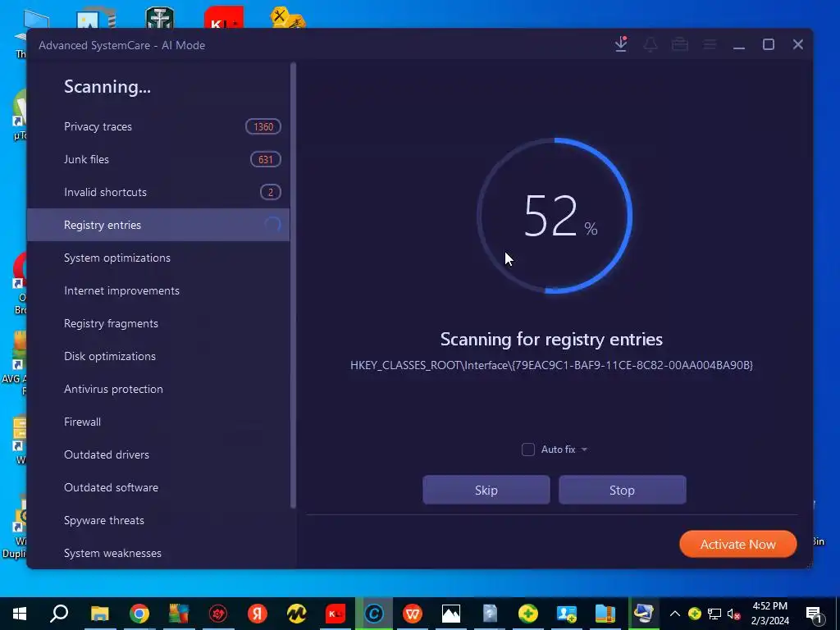Switch to Advanced SystemCare taskbar icon
The width and height of the screenshot is (840, 630).
[x=374, y=614]
